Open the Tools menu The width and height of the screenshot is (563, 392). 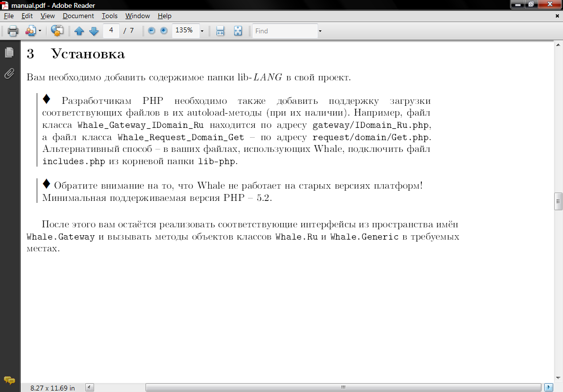pos(109,16)
